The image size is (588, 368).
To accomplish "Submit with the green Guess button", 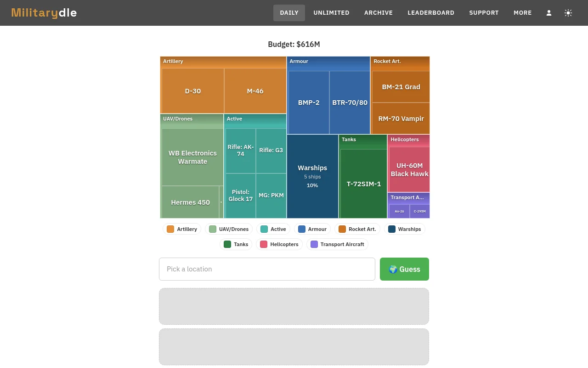I will pyautogui.click(x=404, y=269).
